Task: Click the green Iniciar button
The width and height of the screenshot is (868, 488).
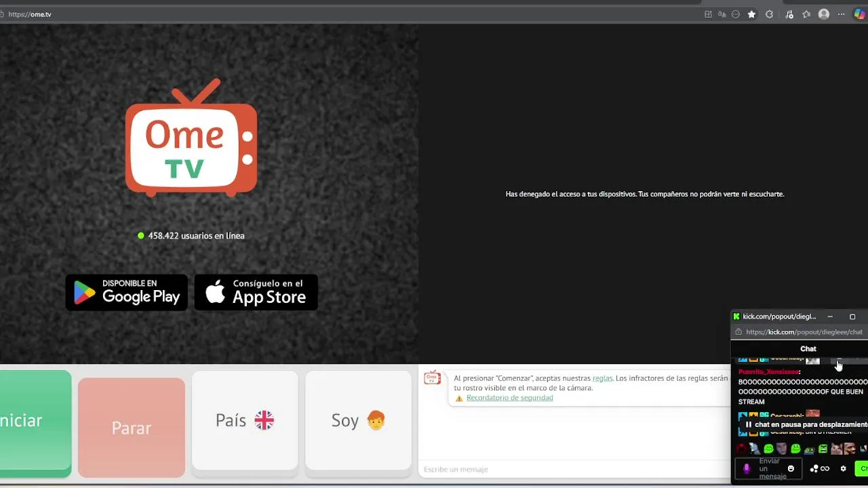Action: coord(35,420)
